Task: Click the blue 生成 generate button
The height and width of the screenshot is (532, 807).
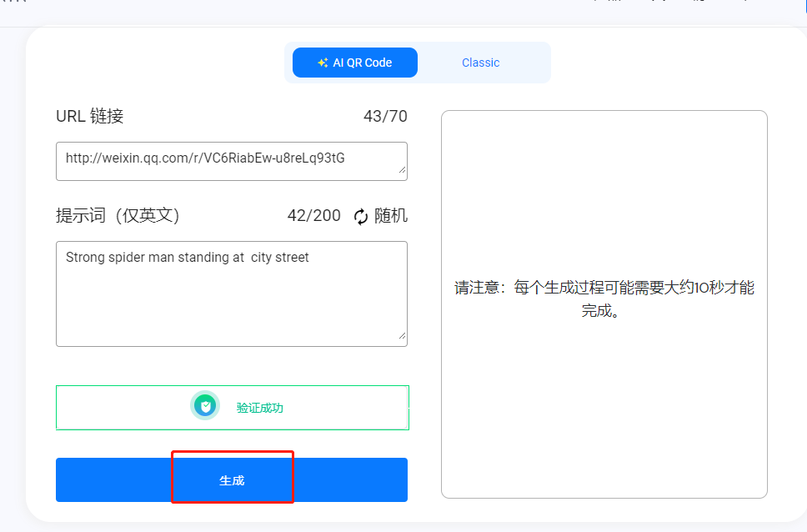Action: (x=232, y=480)
